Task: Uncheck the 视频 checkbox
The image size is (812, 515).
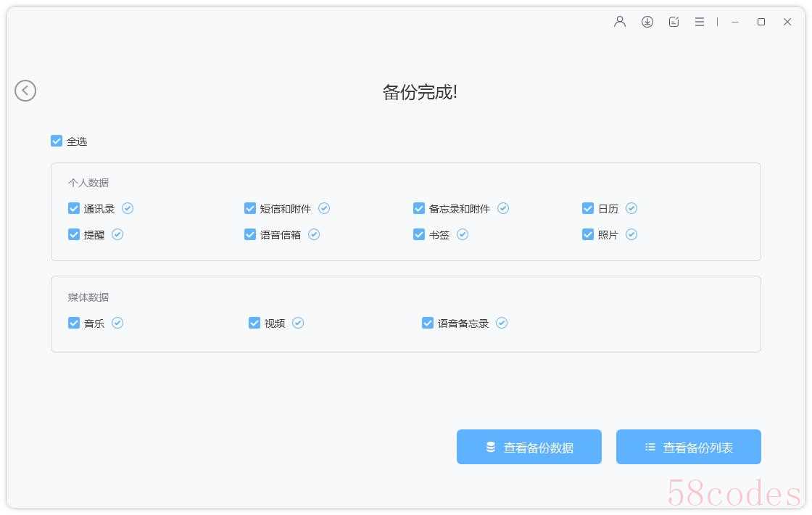Action: click(254, 324)
